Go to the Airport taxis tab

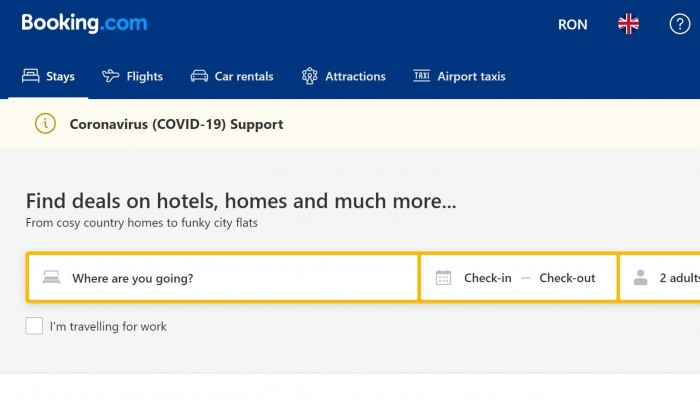point(471,76)
